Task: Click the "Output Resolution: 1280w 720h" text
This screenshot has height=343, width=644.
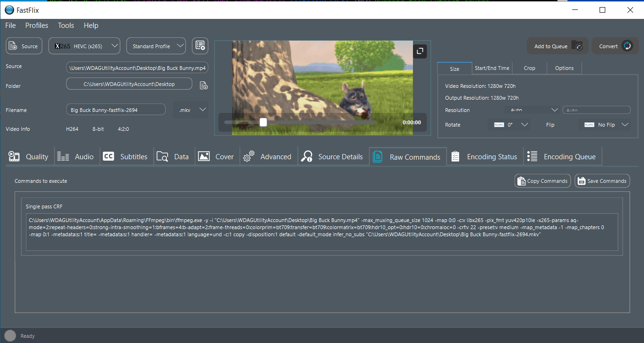Action: pyautogui.click(x=482, y=98)
